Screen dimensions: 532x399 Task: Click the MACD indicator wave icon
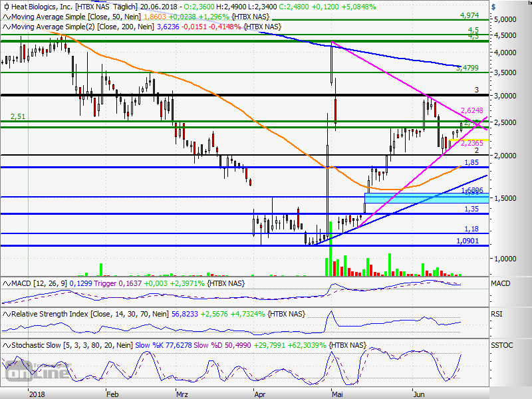click(5, 283)
